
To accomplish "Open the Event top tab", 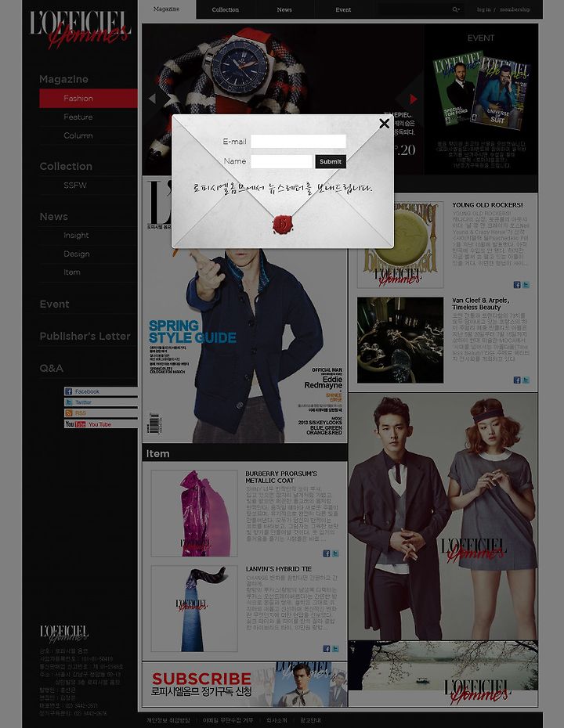I will [x=343, y=9].
